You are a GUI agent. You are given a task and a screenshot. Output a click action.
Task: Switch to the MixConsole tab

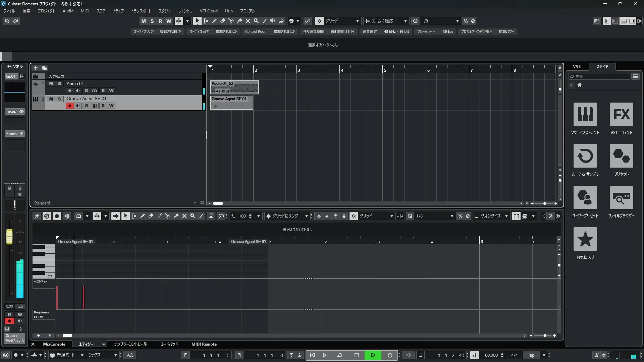tap(54, 344)
